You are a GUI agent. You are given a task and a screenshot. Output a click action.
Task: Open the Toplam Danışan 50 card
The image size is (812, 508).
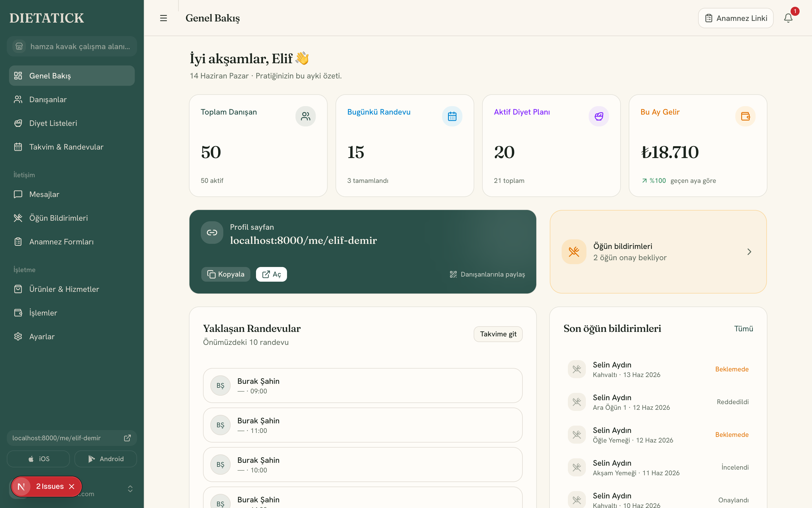point(258,145)
